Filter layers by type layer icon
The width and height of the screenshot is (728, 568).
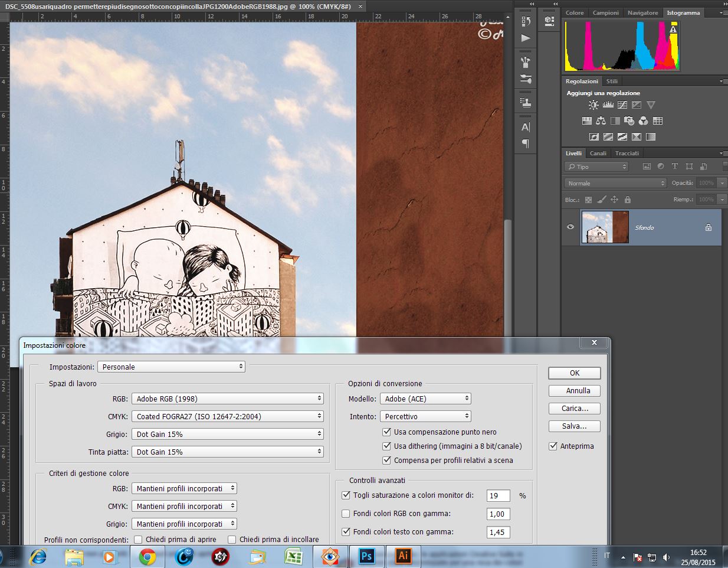(675, 167)
